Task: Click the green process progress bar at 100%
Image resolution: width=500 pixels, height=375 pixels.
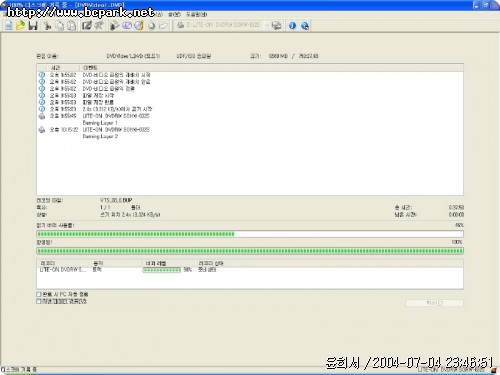Action: pos(250,251)
